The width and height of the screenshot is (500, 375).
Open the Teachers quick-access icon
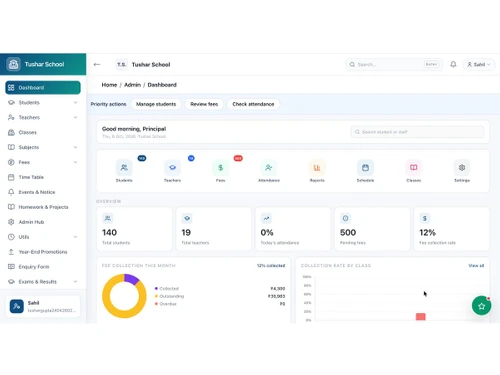coord(172,168)
